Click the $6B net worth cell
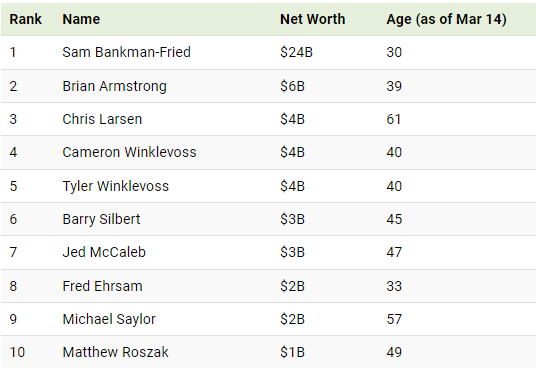This screenshot has height=368, width=536. pyautogui.click(x=292, y=86)
